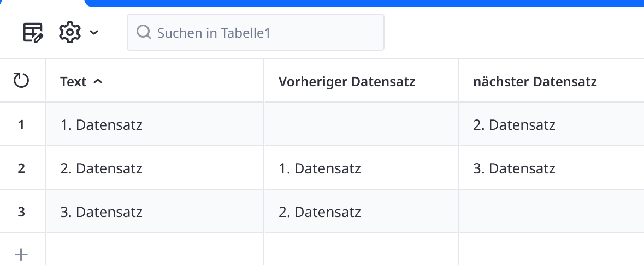This screenshot has width=644, height=265.
Task: Click the 'Text' column header
Action: [x=74, y=81]
